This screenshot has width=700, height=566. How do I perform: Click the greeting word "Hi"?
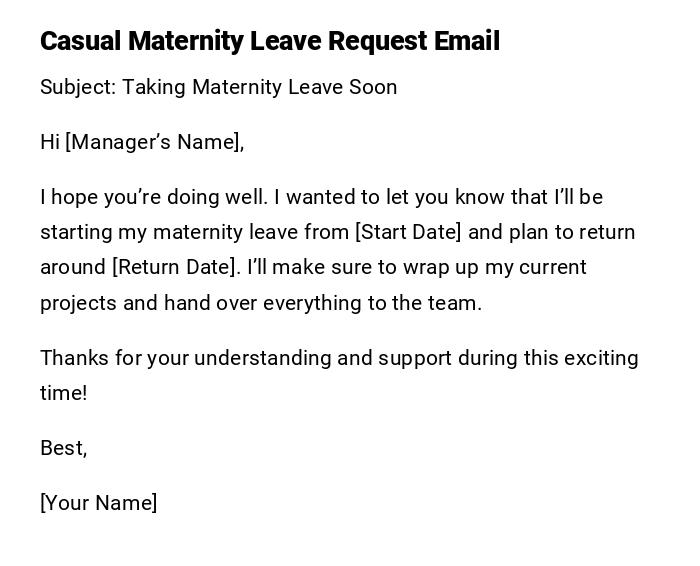coord(50,142)
